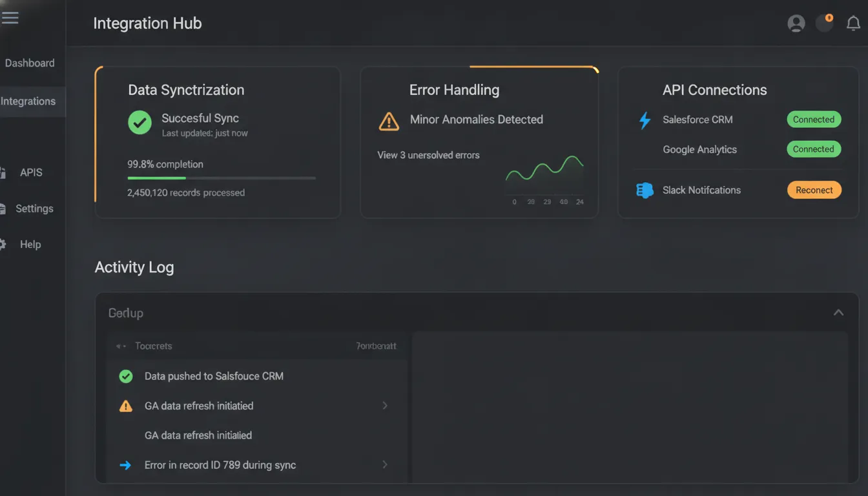Expand the Error in record ID 789 chevron
868x496 pixels.
pyautogui.click(x=385, y=464)
